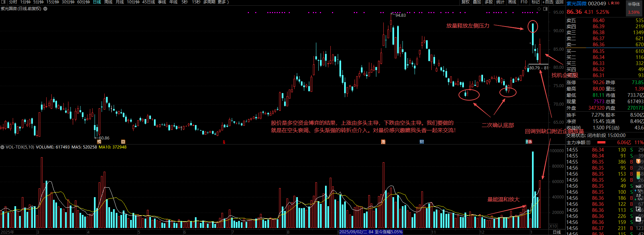
Task: Select the 30分钟 period tab
Action: pyautogui.click(x=68, y=2)
